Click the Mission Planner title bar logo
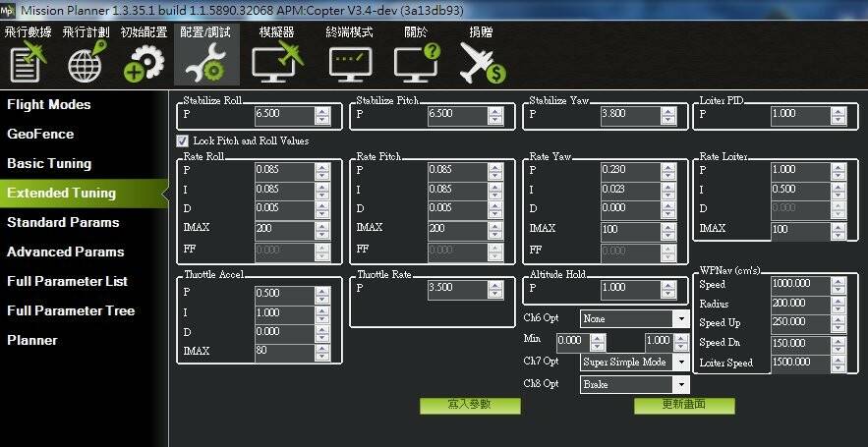 click(8, 10)
